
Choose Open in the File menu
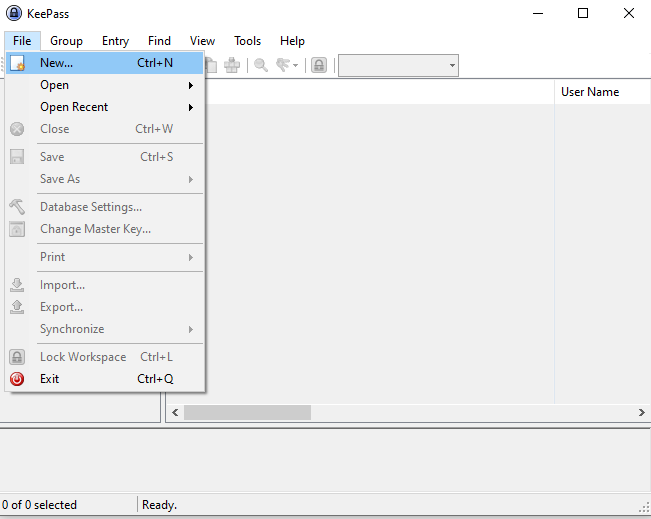pos(105,85)
